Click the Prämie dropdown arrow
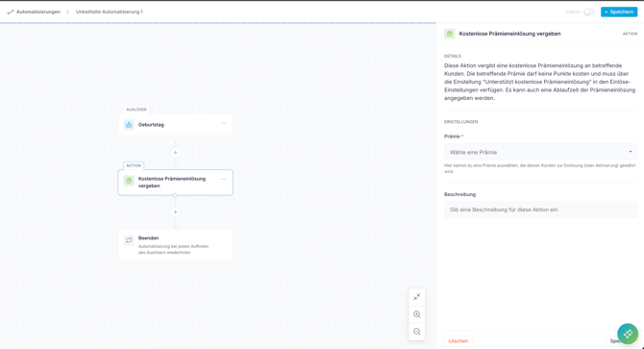The height and width of the screenshot is (349, 644). [631, 152]
